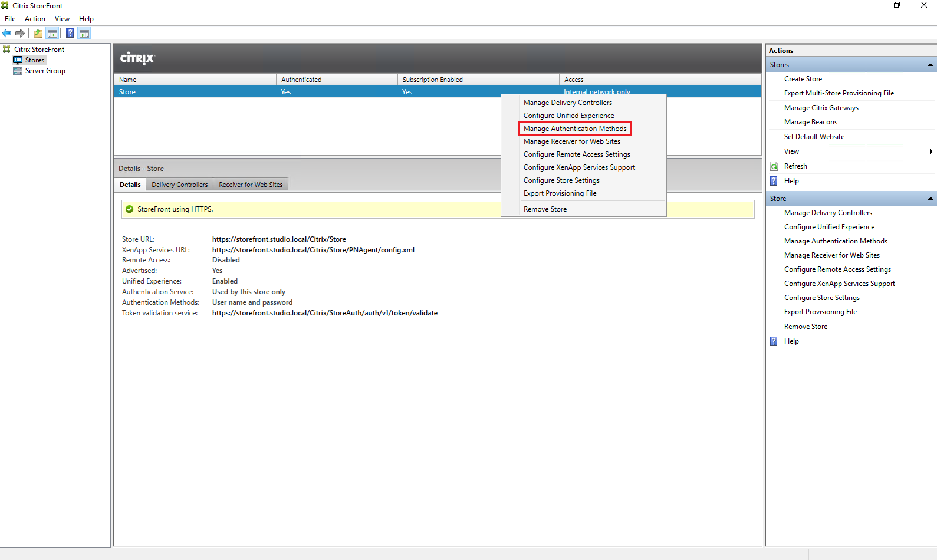Expand the View submenu arrow in Actions

931,151
